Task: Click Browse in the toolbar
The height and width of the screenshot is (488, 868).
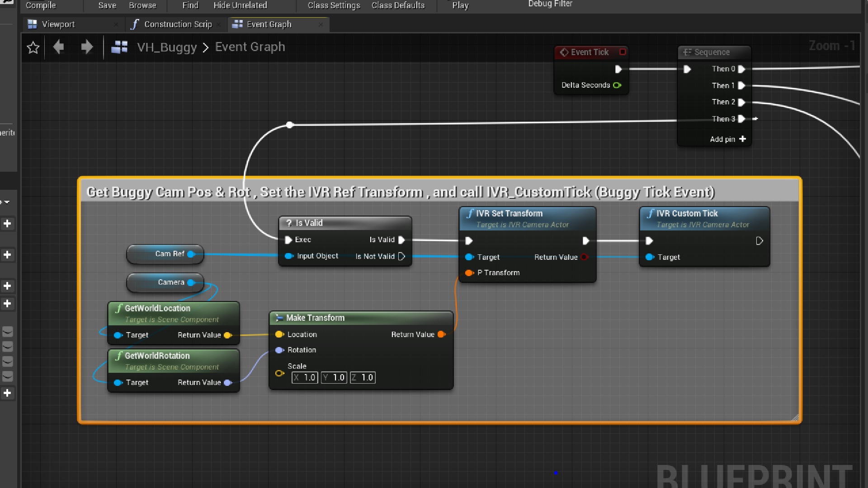Action: click(x=142, y=5)
